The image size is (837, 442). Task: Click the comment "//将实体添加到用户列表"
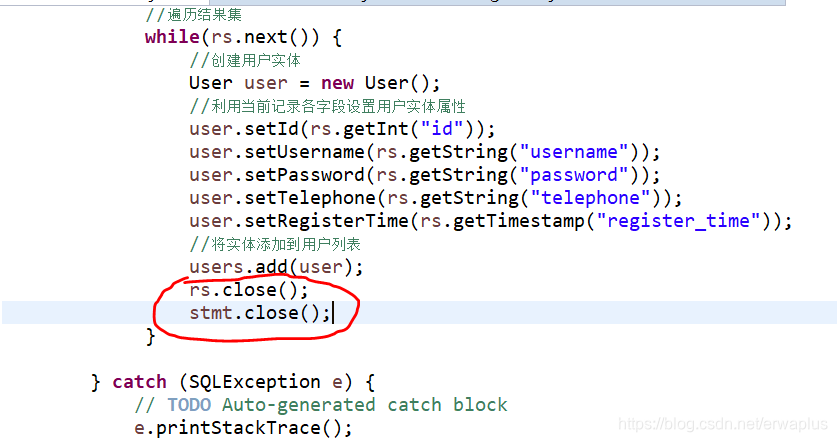pyautogui.click(x=275, y=244)
